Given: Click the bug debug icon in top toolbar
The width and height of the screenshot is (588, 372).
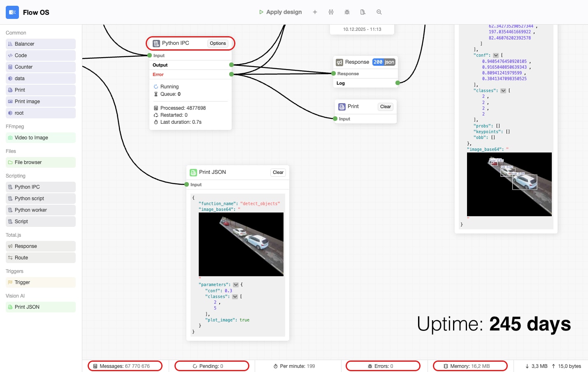Looking at the screenshot, I should (347, 12).
